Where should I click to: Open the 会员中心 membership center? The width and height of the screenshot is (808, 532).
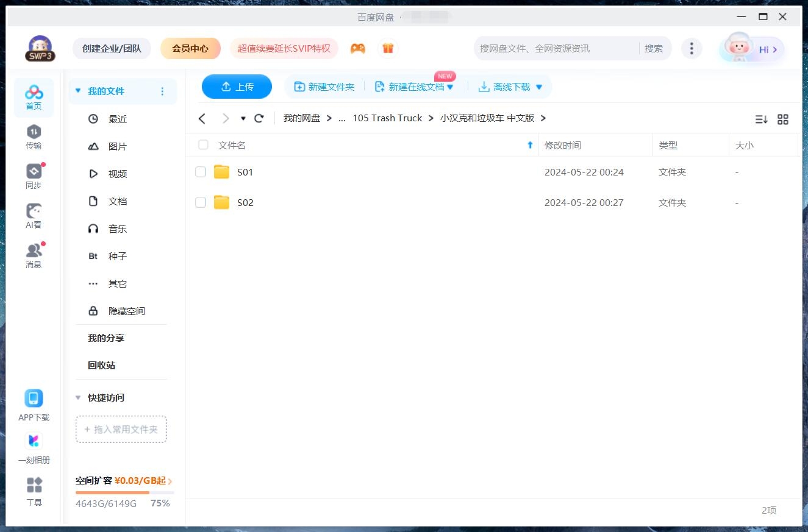[x=190, y=48]
